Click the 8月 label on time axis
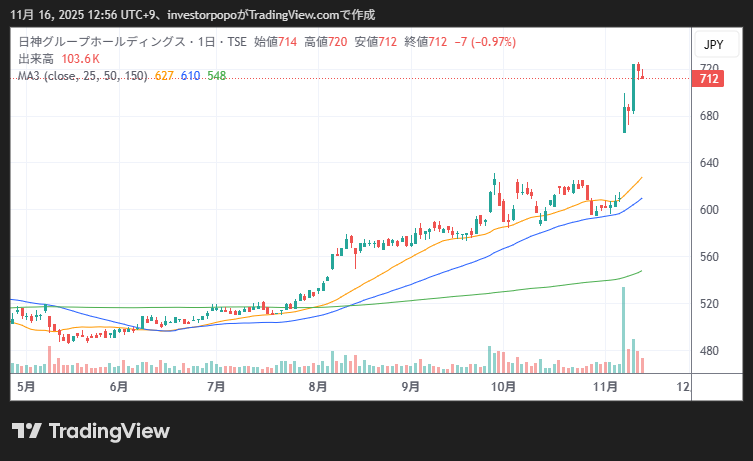 pos(319,386)
